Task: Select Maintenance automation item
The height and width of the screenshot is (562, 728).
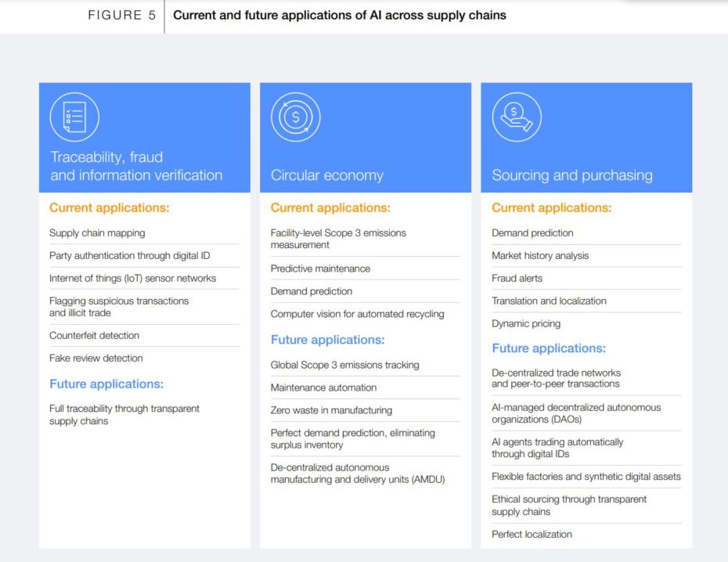Action: click(323, 387)
